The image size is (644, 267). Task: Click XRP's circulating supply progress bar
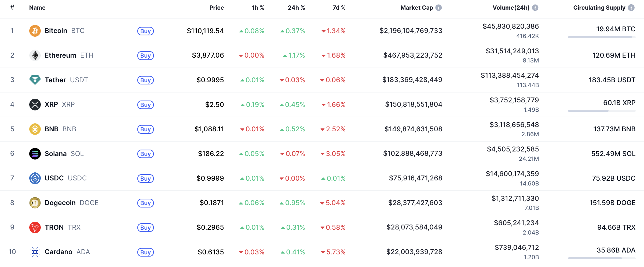click(602, 111)
